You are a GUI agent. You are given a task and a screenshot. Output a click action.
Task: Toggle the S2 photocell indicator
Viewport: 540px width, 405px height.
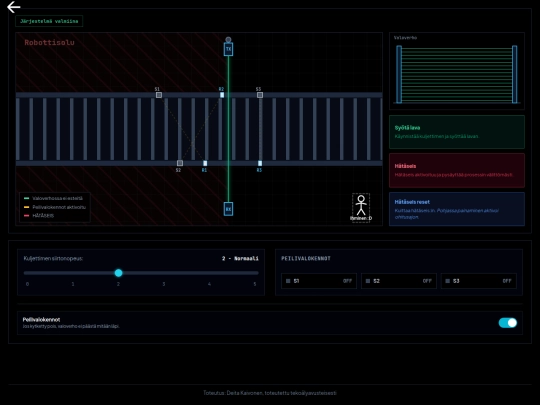click(x=399, y=281)
